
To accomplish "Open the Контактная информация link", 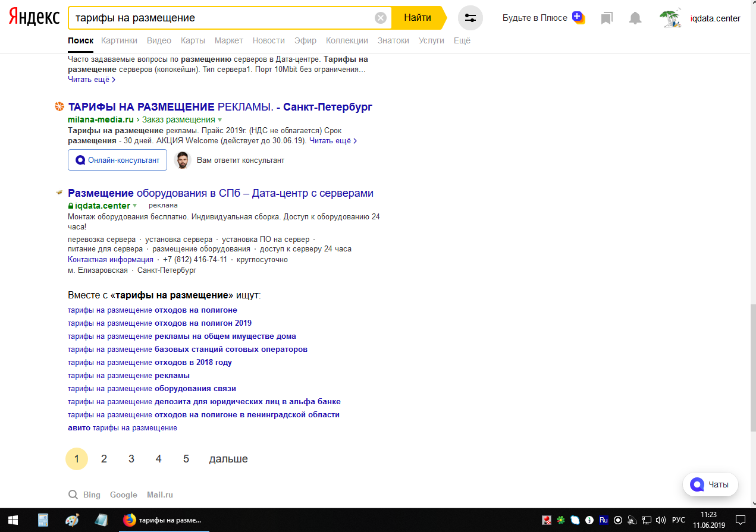I will 111,260.
